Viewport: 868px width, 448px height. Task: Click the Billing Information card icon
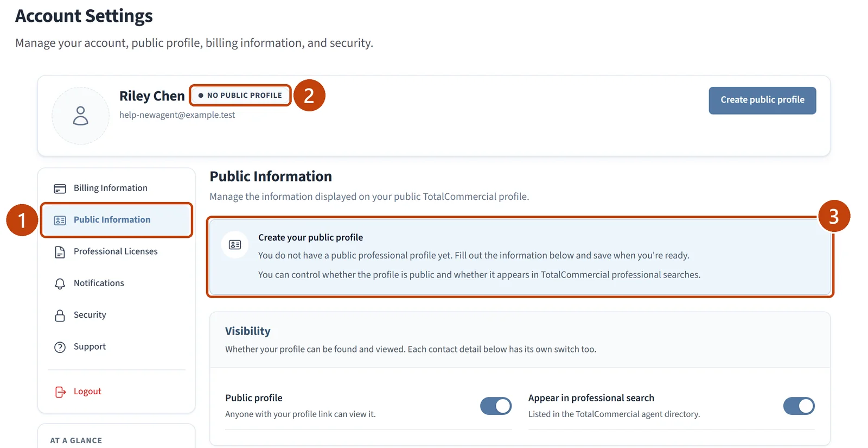(x=60, y=188)
